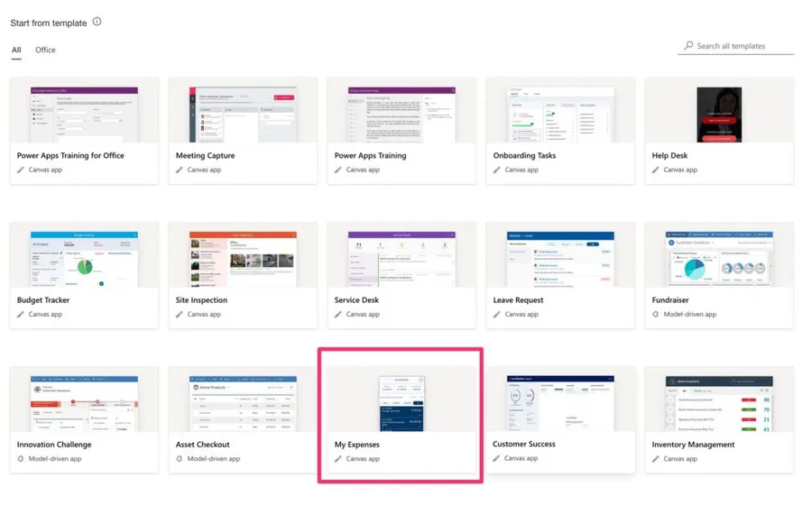Click the model-driven icon under Fundraiser
Image resolution: width=812 pixels, height=506 pixels.
point(656,315)
